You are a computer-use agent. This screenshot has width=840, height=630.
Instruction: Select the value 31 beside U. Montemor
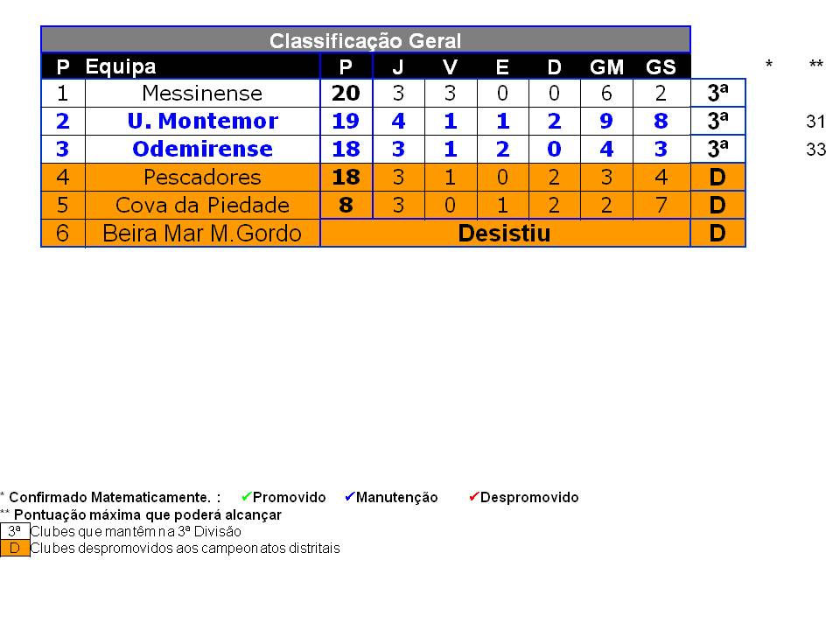815,122
